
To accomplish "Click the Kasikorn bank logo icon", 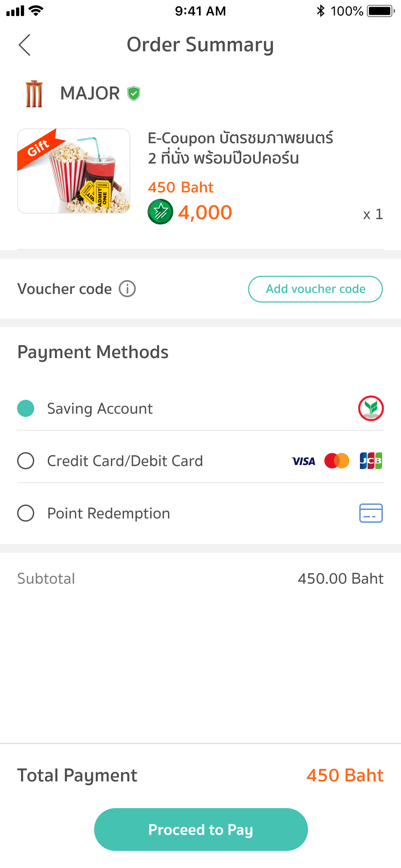I will 371,408.
